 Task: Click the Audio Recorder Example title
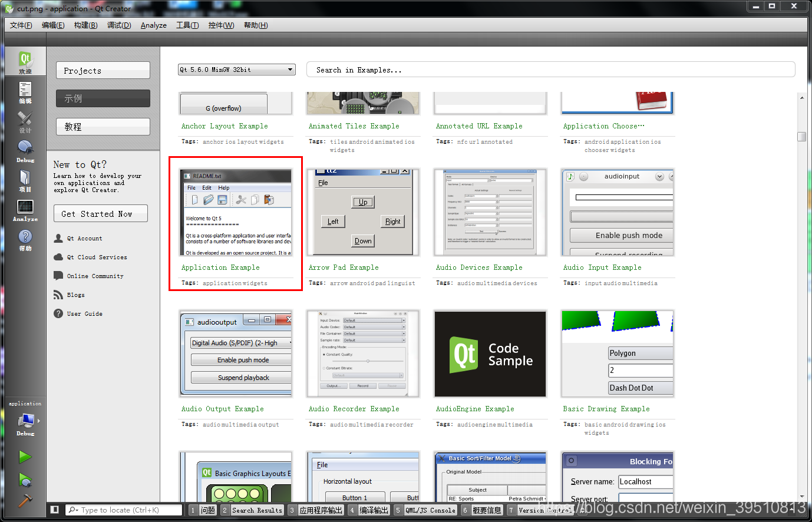354,409
